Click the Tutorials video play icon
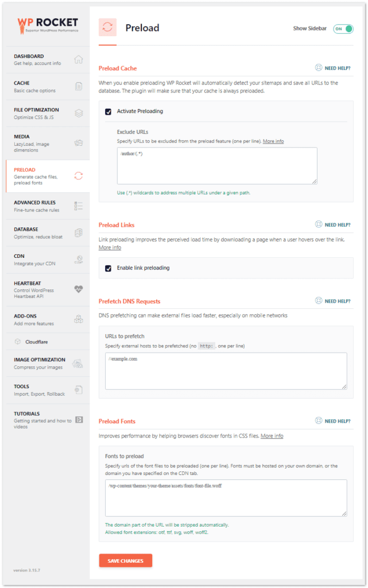 point(79,420)
